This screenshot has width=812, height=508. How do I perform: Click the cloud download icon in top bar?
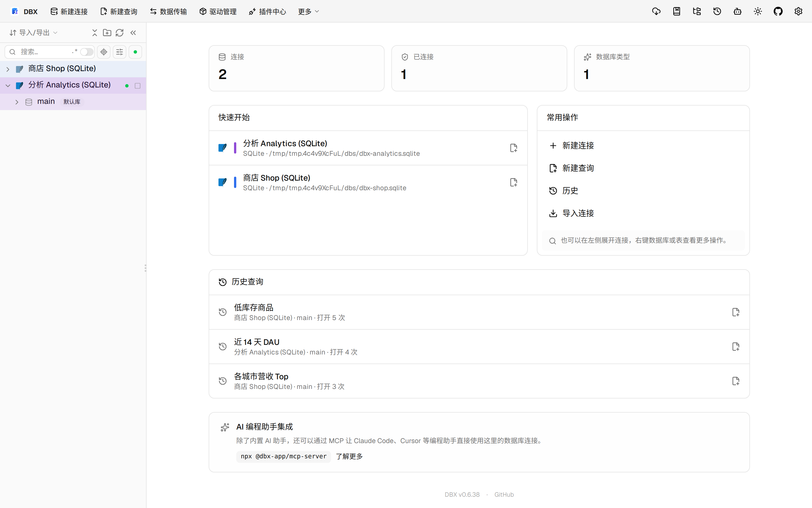click(x=656, y=11)
